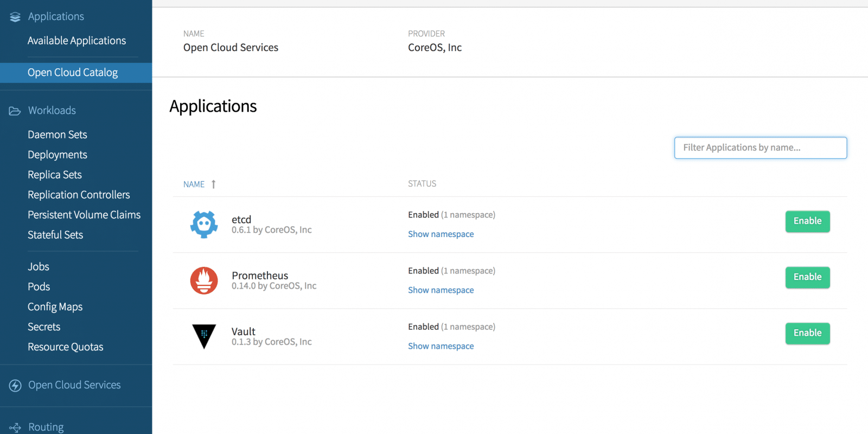This screenshot has width=868, height=434.
Task: Show namespace for Prometheus
Action: [x=441, y=290]
